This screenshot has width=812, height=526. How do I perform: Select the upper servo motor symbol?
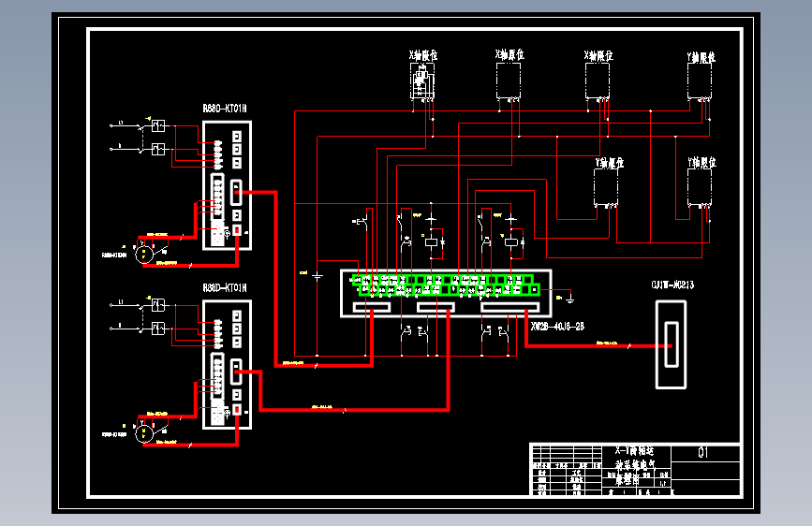click(x=144, y=253)
